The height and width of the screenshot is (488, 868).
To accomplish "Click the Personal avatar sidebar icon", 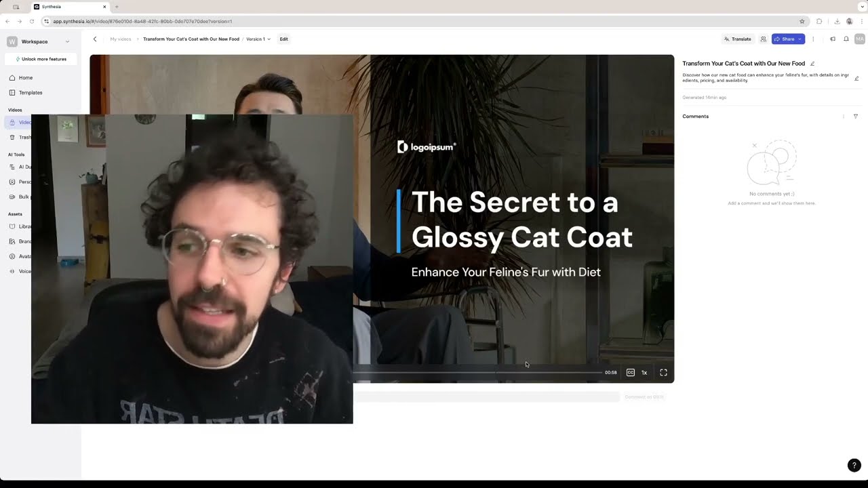I will pos(12,182).
